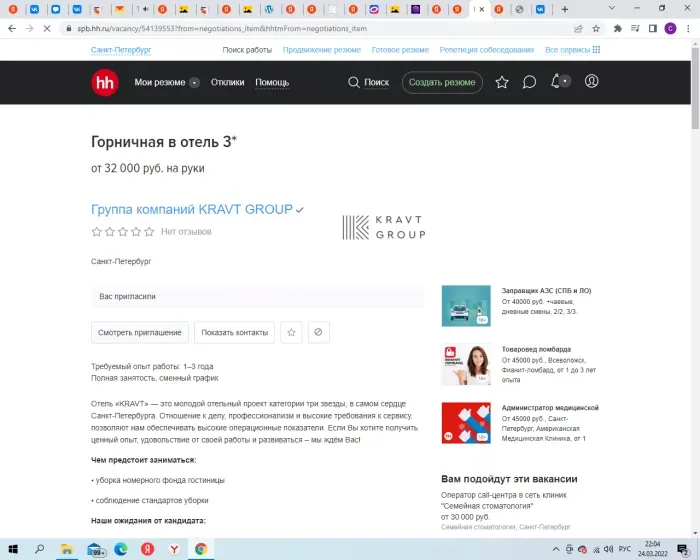Add vacancy to favorites with star button
This screenshot has height=560, width=700.
[x=292, y=332]
